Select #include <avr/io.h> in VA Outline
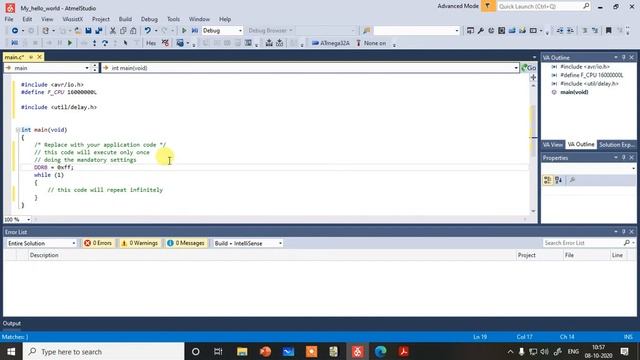 pyautogui.click(x=584, y=67)
